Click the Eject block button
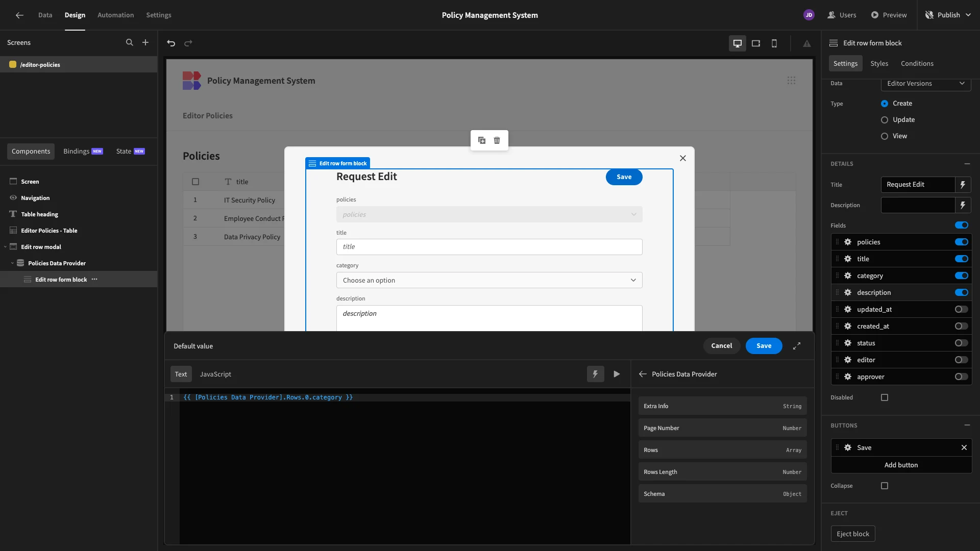The height and width of the screenshot is (551, 980). pyautogui.click(x=852, y=534)
